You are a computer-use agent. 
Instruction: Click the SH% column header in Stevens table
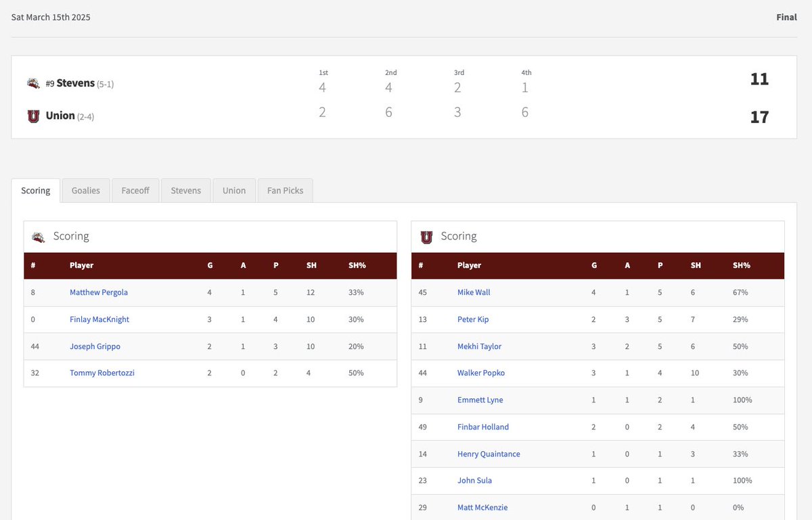(357, 266)
